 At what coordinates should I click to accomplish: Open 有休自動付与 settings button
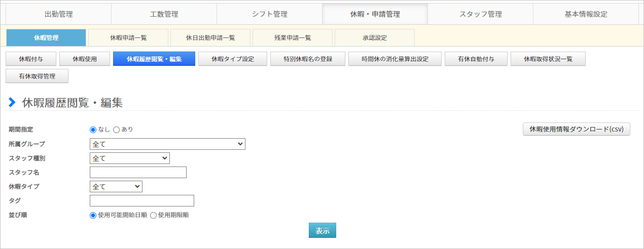point(476,59)
